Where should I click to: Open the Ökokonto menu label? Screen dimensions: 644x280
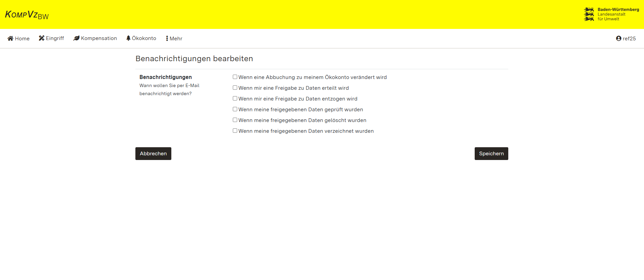(x=144, y=38)
